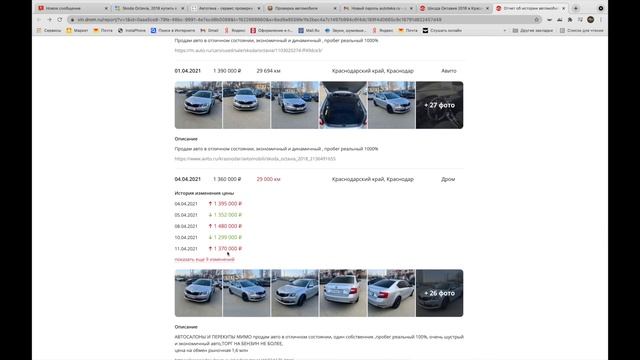Open the 'Список для чтения' reading list

pyautogui.click(x=581, y=30)
